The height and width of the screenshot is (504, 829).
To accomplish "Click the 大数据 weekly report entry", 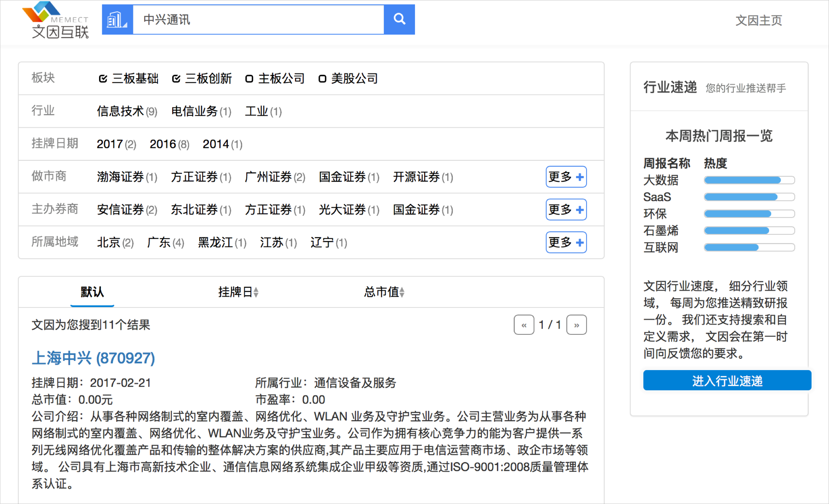I will click(661, 180).
